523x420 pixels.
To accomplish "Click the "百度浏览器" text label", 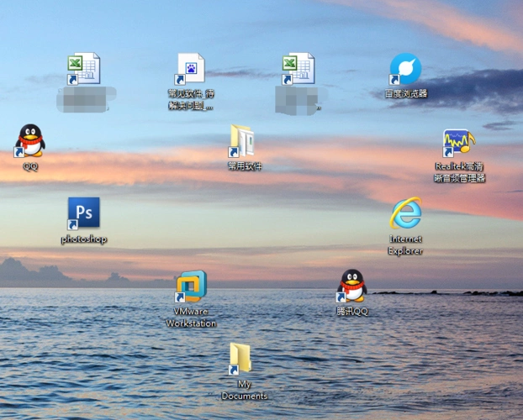I will [406, 94].
